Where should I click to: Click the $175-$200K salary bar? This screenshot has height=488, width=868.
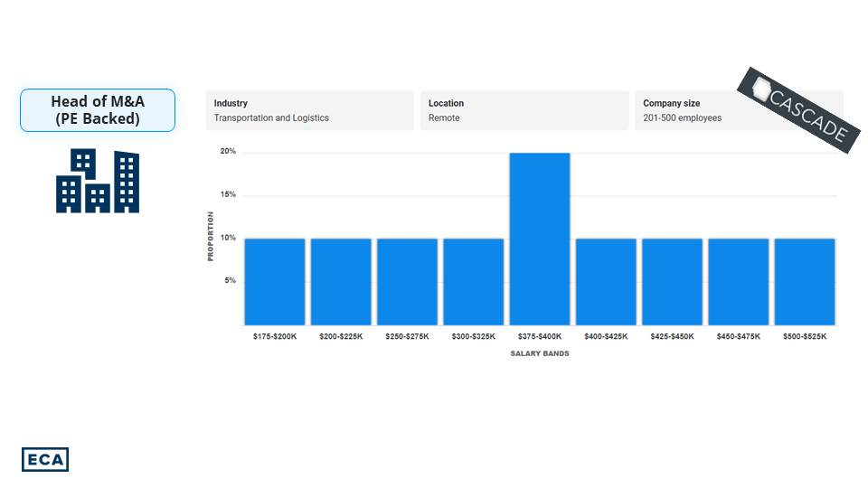275,281
